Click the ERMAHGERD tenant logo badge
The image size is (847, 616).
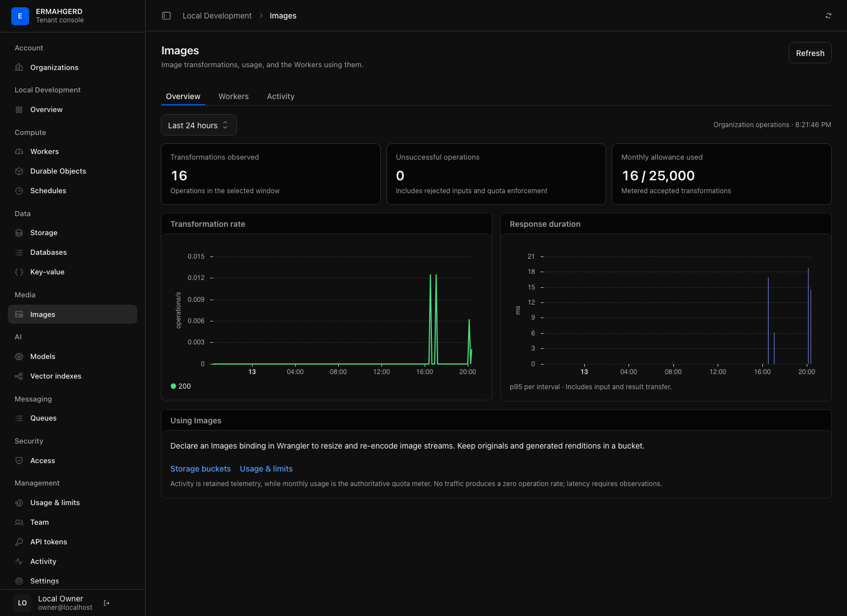(20, 16)
